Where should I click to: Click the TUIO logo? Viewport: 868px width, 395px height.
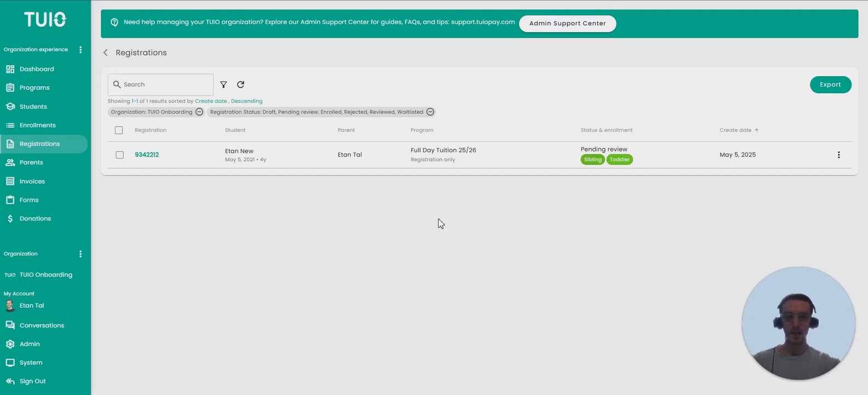(45, 20)
